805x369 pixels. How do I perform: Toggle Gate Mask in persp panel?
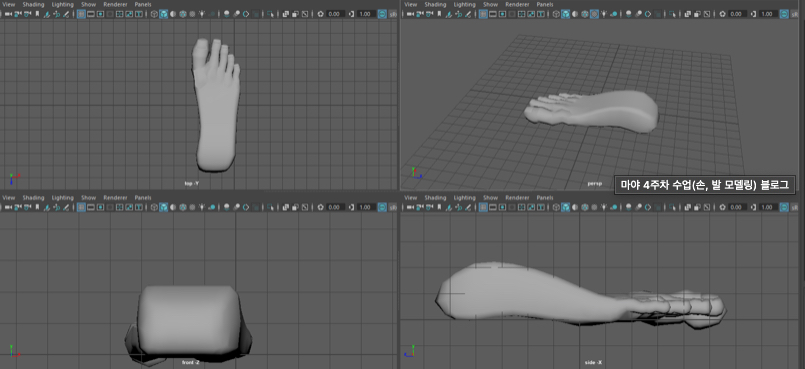click(512, 14)
